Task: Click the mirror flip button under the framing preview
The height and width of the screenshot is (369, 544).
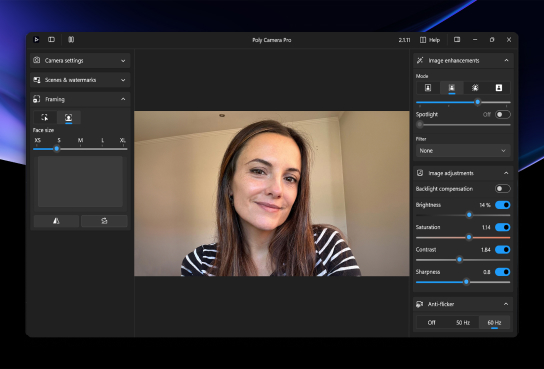Action: click(56, 221)
